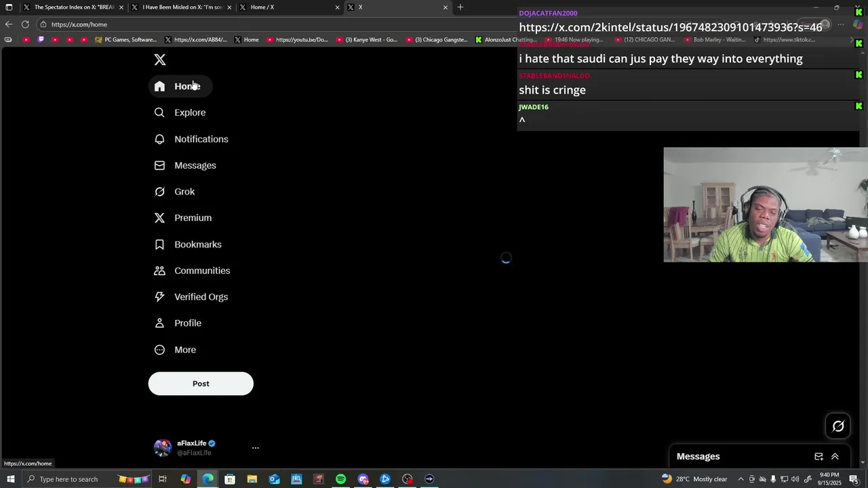Image resolution: width=868 pixels, height=488 pixels.
Task: Click the x.com/2kintel status link in chat
Action: (671, 27)
